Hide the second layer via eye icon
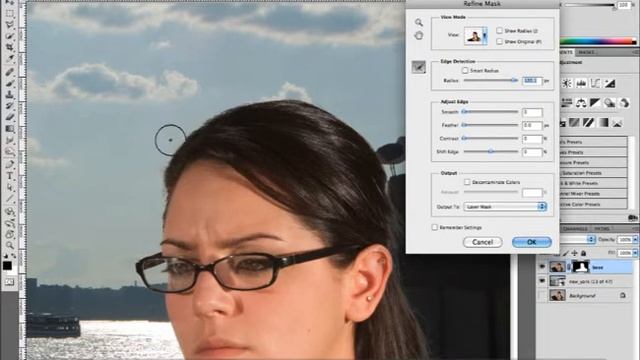 point(542,281)
